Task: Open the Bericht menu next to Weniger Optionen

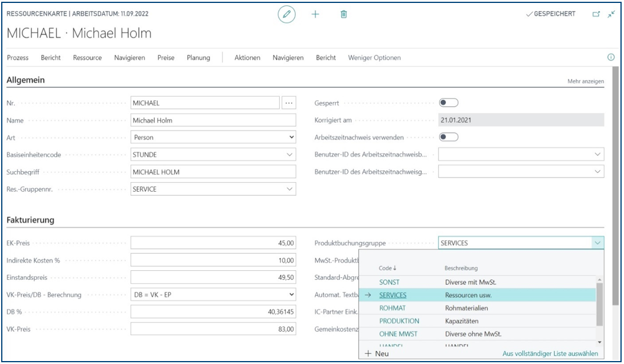Action: 326,58
